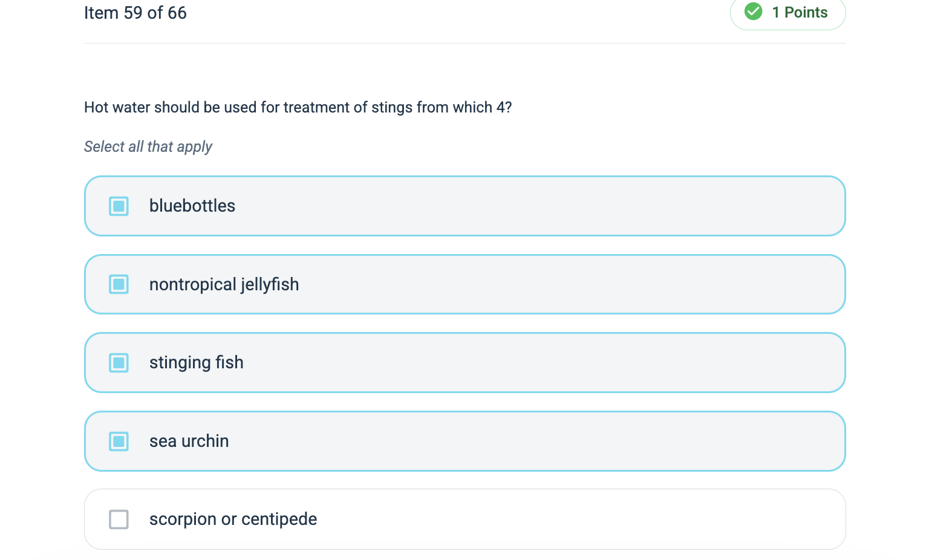Viewport: 929px width, 560px height.
Task: Choose the "scorpion or centipede" label text
Action: point(233,519)
